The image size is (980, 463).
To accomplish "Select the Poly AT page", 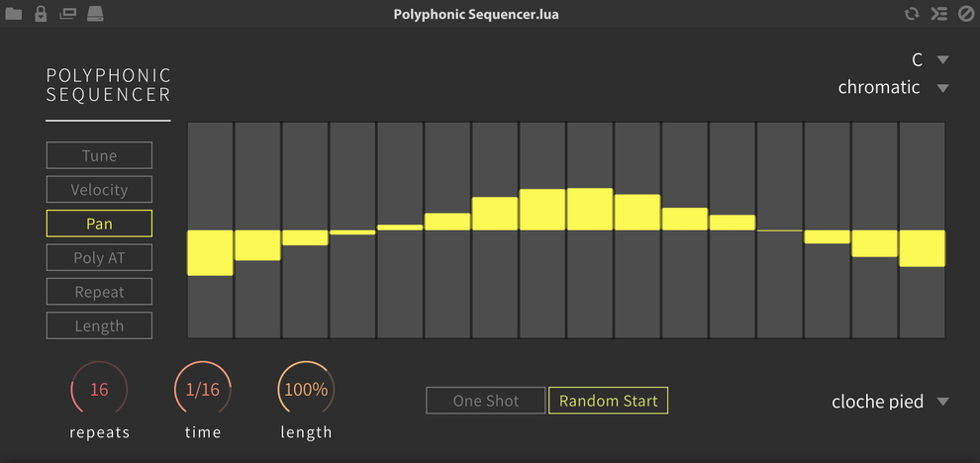I will click(x=99, y=257).
